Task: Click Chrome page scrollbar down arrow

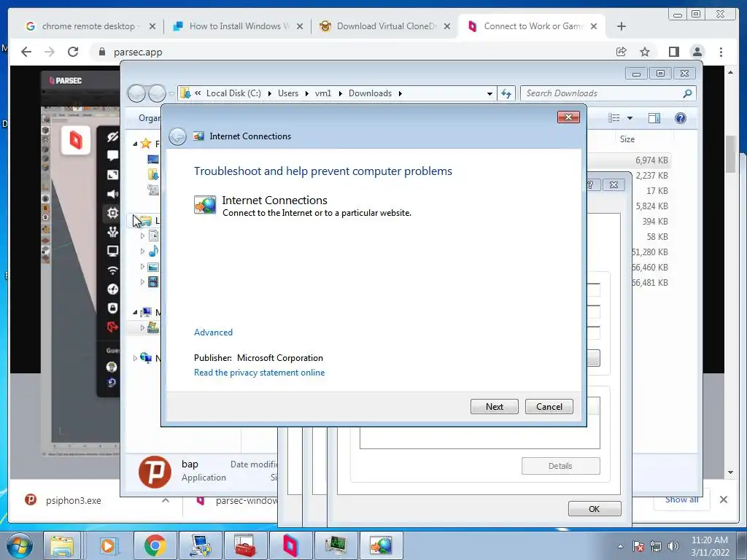Action: coord(730,472)
